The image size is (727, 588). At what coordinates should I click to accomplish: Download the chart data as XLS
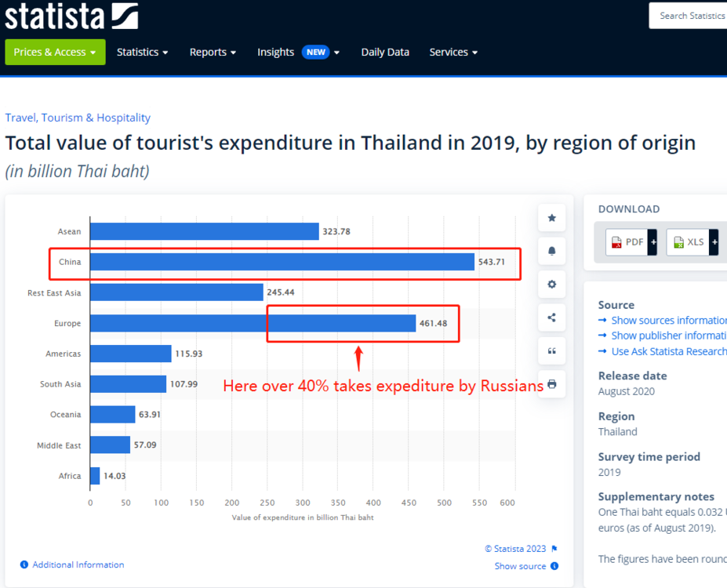pos(692,242)
